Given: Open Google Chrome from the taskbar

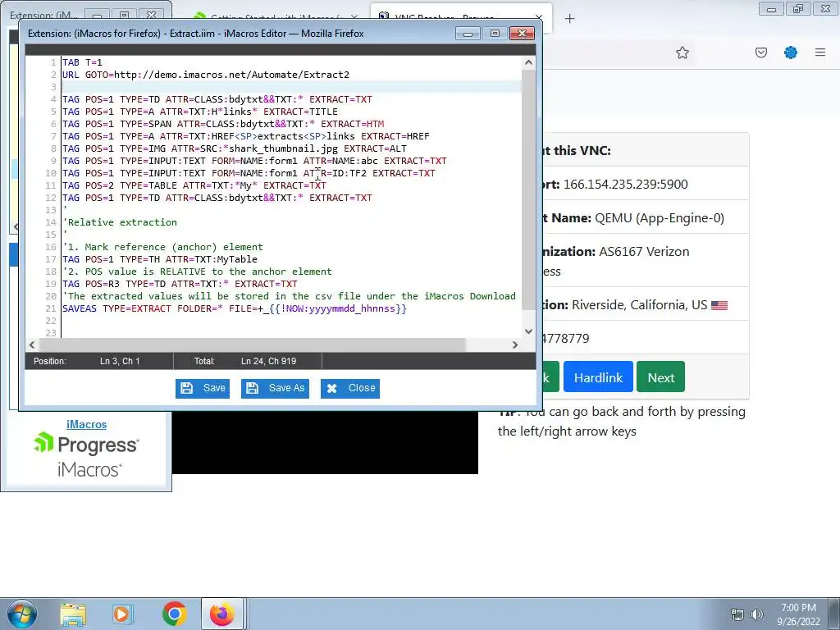Looking at the screenshot, I should pyautogui.click(x=174, y=614).
